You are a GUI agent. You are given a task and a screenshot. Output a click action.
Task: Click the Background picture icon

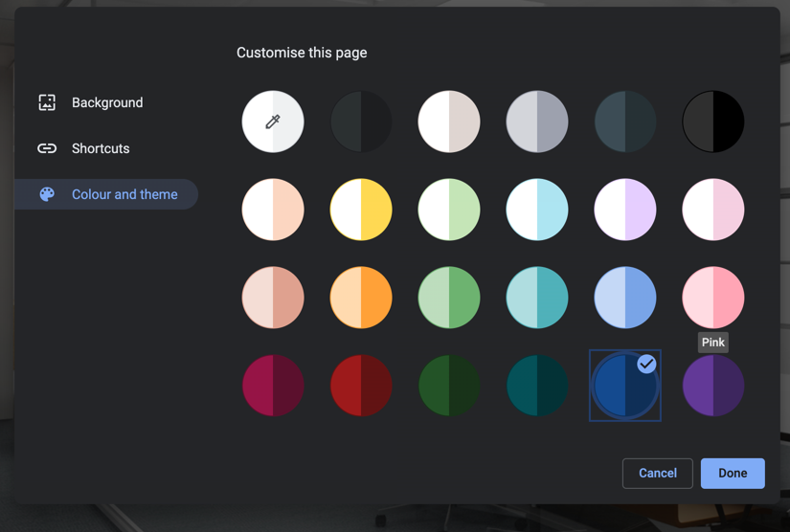coord(47,102)
